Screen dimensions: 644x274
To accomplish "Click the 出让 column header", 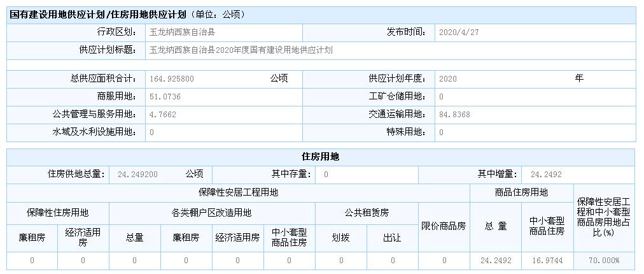I will tap(392, 238).
